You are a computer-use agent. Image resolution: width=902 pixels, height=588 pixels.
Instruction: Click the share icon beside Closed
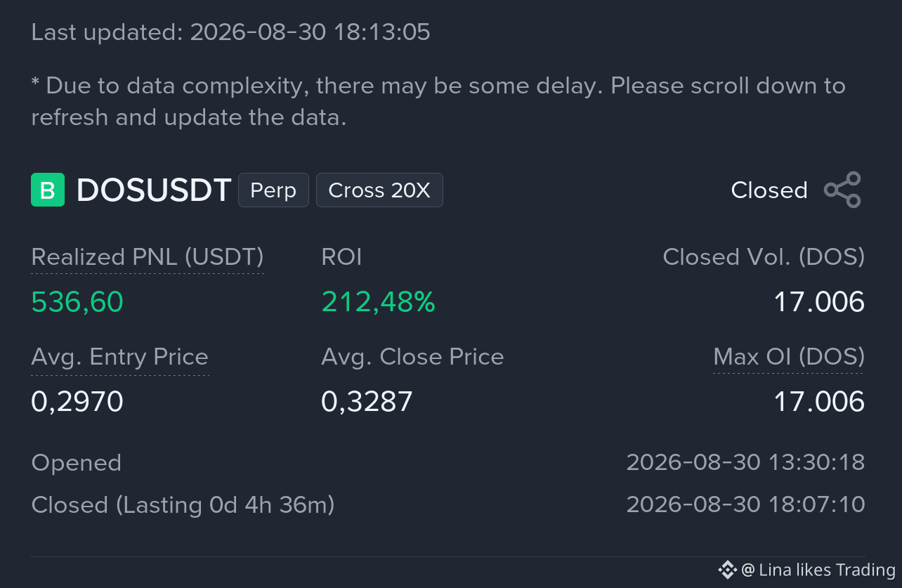coord(842,190)
